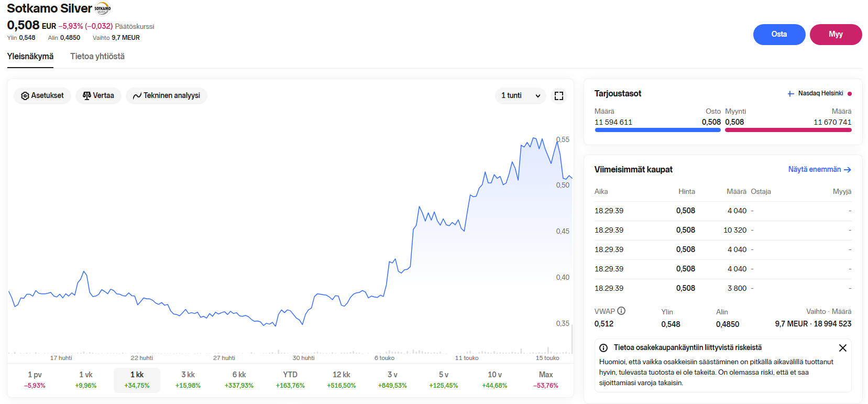
Task: Click the Vertaa compare button
Action: (x=98, y=96)
